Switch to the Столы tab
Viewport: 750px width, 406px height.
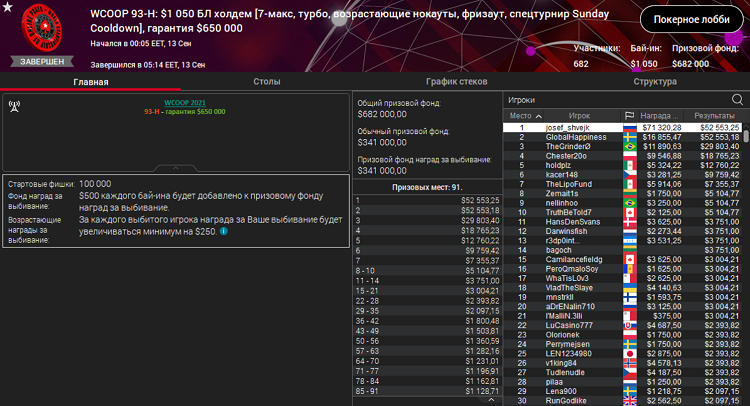tap(267, 81)
